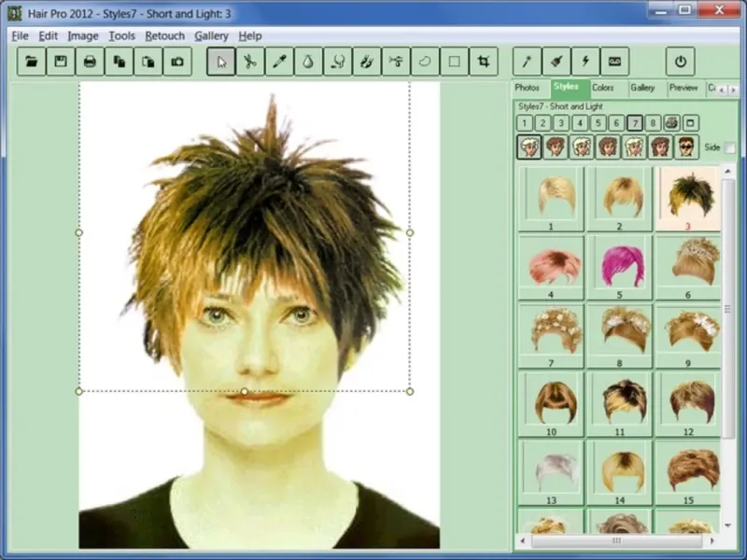This screenshot has width=747, height=560.
Task: Switch to style set 2
Action: coord(543,123)
